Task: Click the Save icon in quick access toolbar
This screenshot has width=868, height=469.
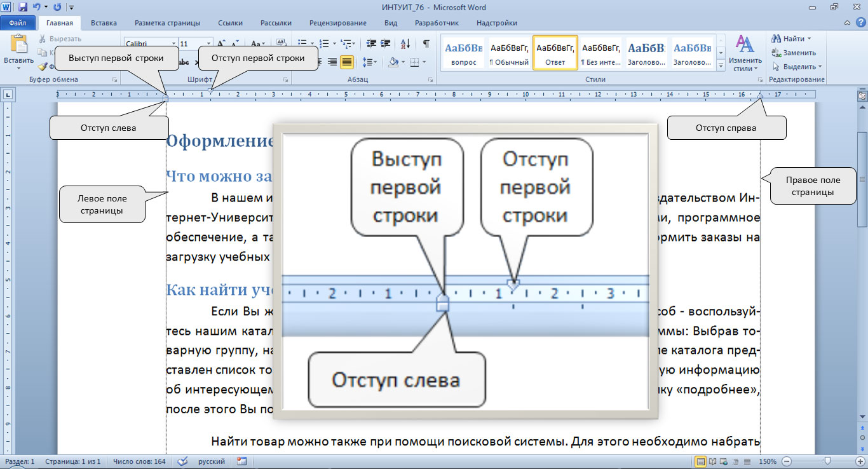Action: click(23, 8)
